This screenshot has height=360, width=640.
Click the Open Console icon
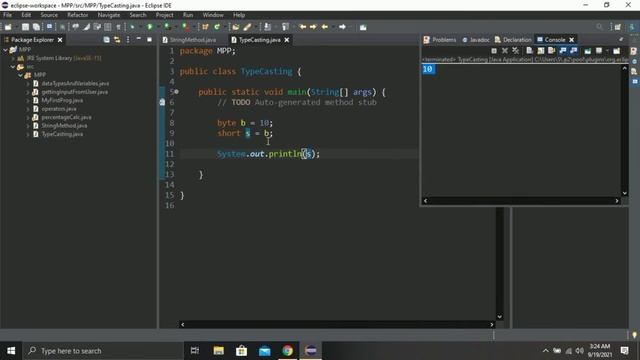pos(616,51)
